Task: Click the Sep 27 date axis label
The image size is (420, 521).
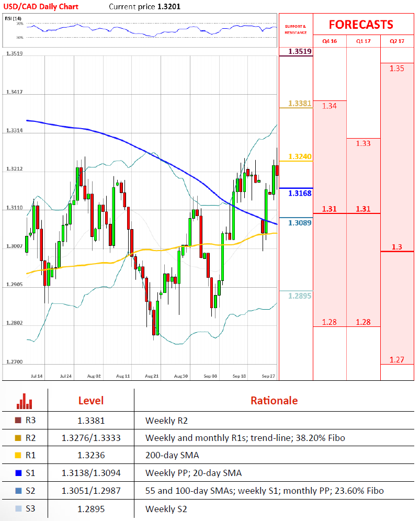Action: click(268, 376)
